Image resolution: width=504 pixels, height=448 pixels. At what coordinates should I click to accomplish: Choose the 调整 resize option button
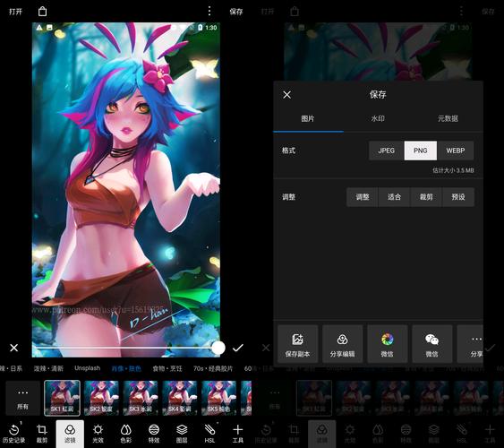[363, 197]
